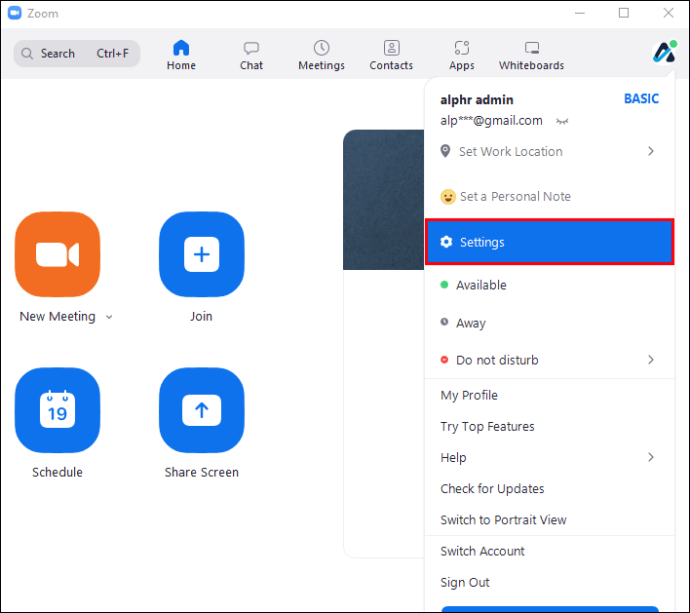Expand the New Meeting dropdown arrow
The width and height of the screenshot is (690, 613).
pyautogui.click(x=109, y=317)
